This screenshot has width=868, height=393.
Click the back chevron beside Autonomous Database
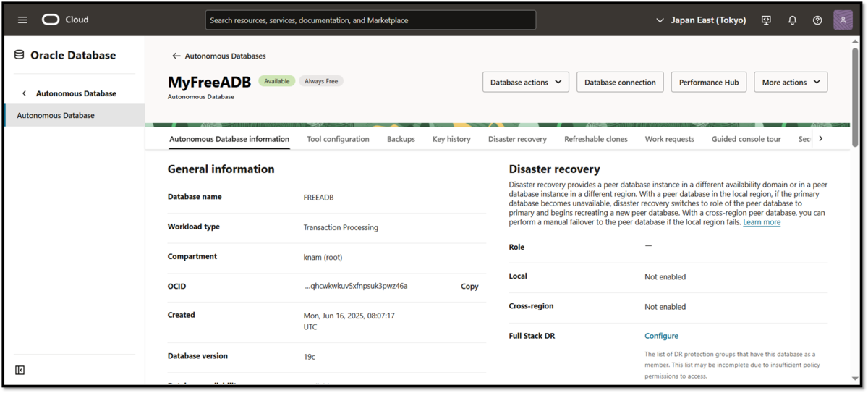pos(24,93)
